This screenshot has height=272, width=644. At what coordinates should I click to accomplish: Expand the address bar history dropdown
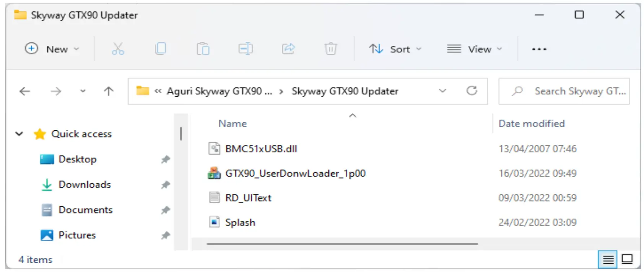tap(442, 91)
